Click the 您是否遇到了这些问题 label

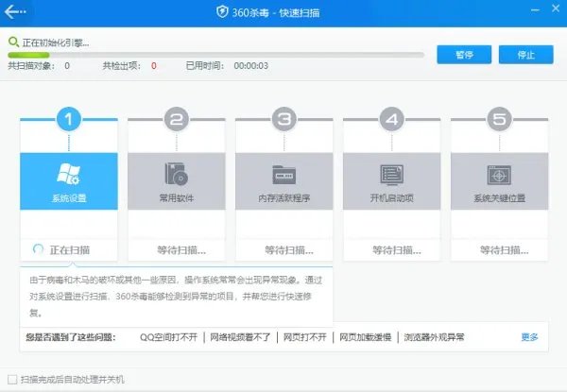pos(71,337)
